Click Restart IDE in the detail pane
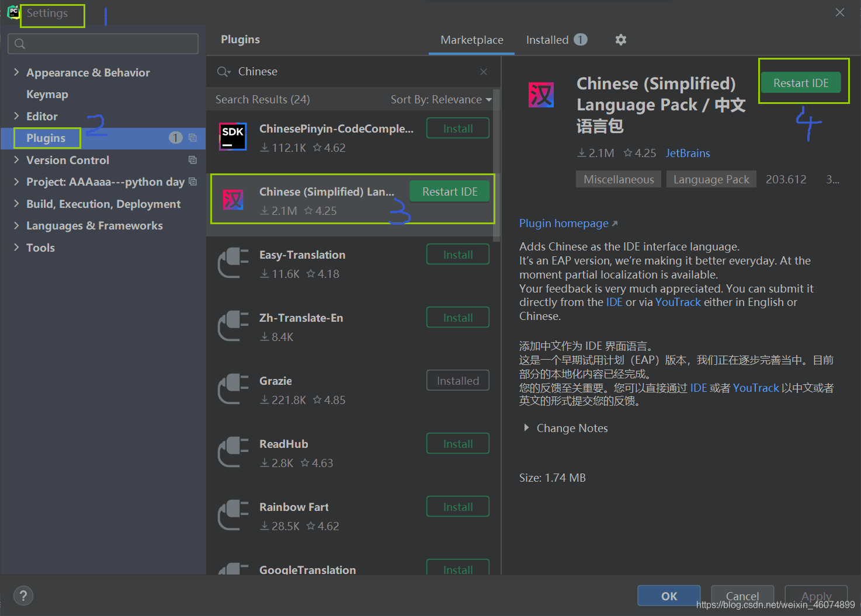This screenshot has height=616, width=861. pos(801,83)
